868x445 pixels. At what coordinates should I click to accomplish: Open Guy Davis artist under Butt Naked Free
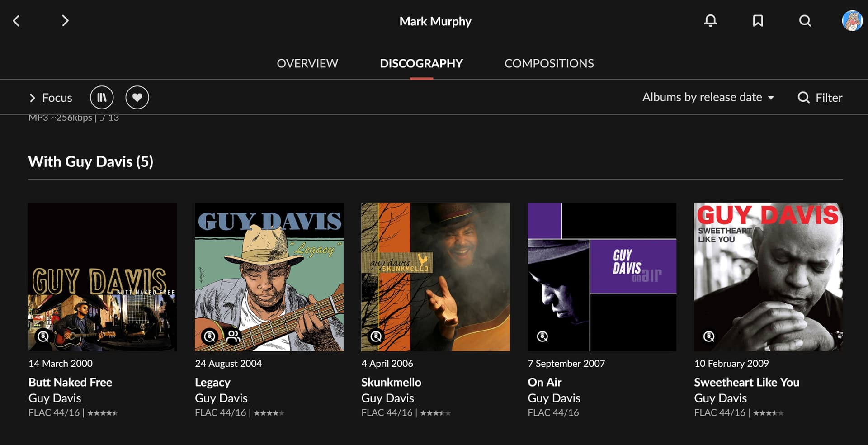(x=55, y=398)
